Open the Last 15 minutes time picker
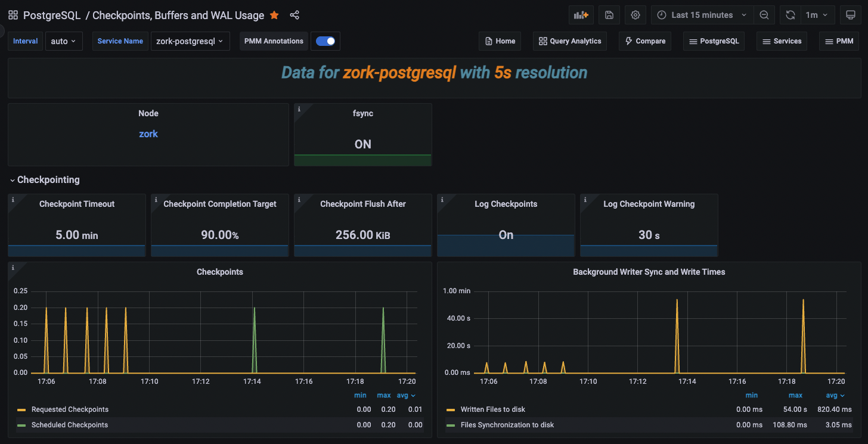The height and width of the screenshot is (444, 868). coord(701,15)
